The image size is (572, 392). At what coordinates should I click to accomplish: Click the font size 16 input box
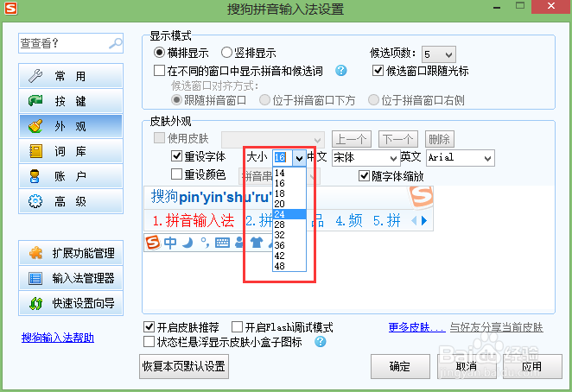pyautogui.click(x=283, y=157)
